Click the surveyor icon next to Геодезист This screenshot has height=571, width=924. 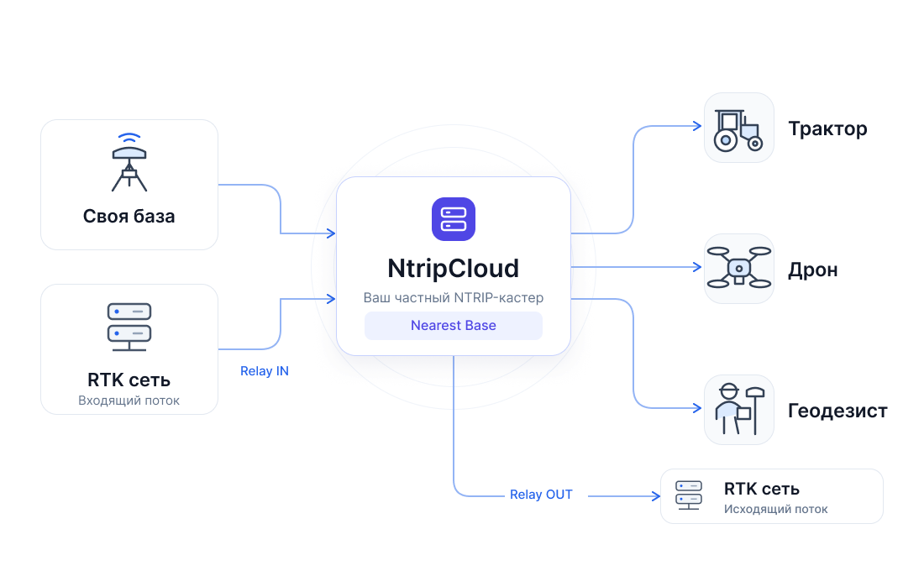(738, 410)
